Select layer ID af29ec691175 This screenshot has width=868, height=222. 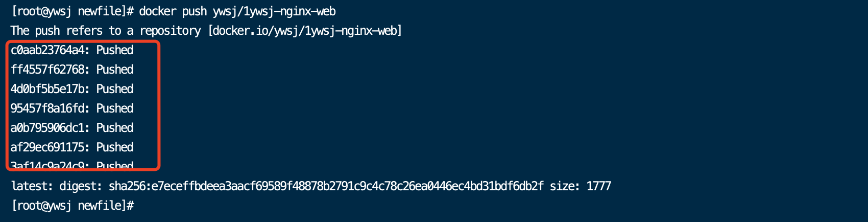[46, 147]
